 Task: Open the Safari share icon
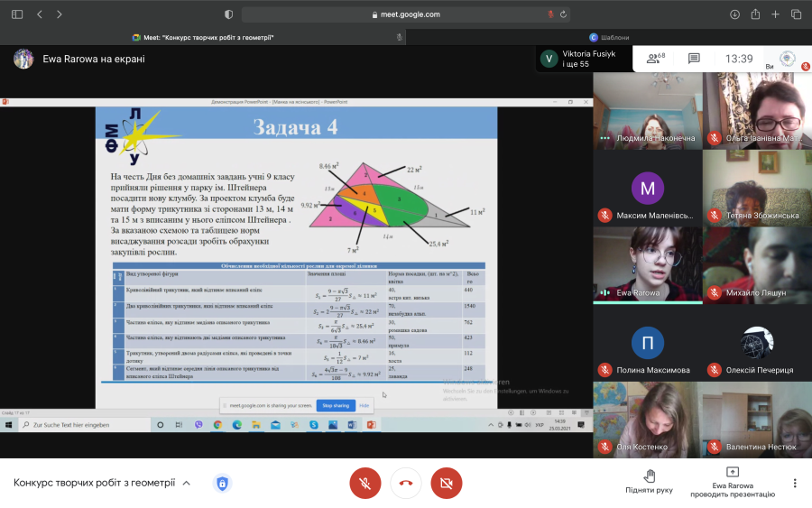755,14
